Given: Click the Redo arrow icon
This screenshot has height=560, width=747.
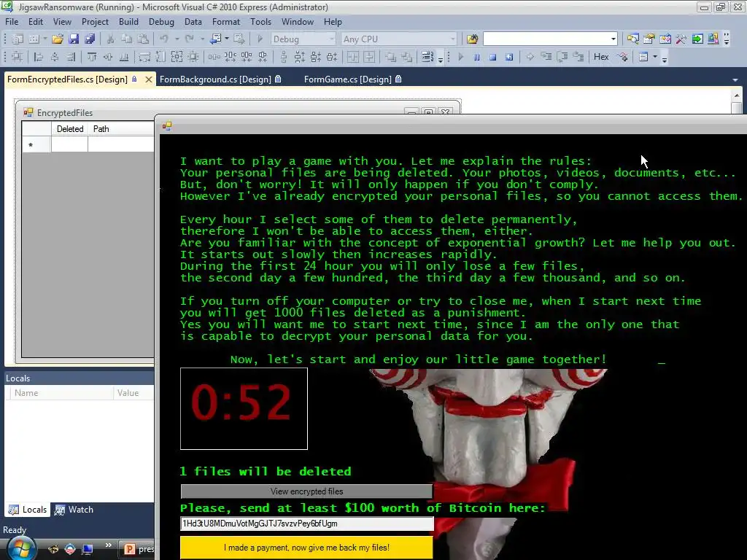Looking at the screenshot, I should (x=189, y=39).
